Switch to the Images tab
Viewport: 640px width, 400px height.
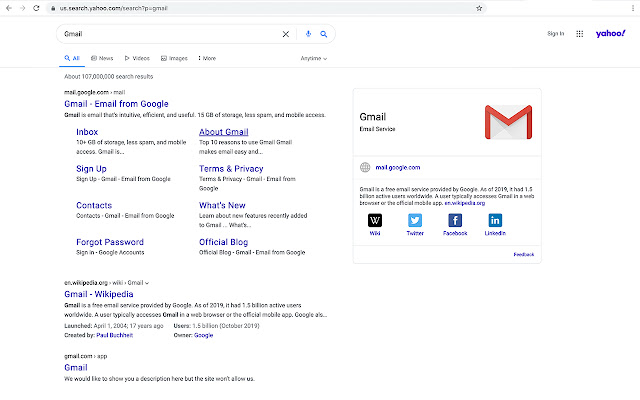point(174,58)
